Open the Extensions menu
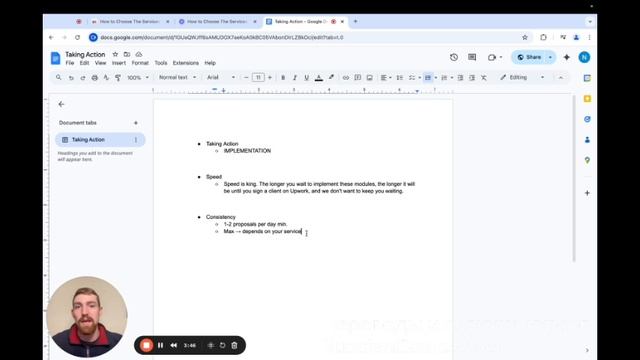 tap(186, 63)
